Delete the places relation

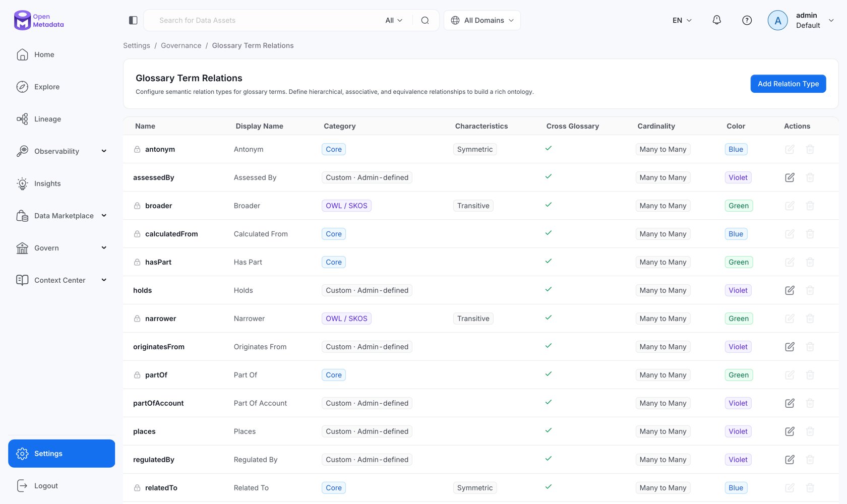pos(810,431)
